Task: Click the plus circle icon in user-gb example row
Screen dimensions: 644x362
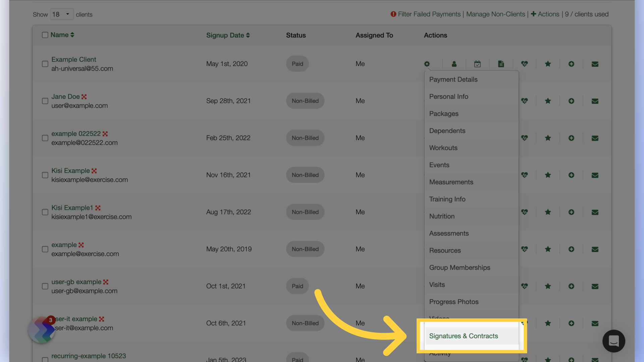Action: coord(571,286)
